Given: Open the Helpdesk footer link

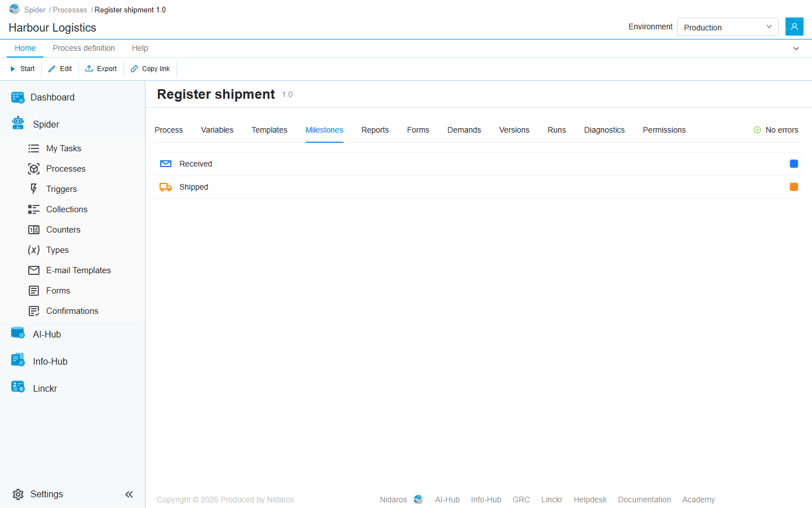Looking at the screenshot, I should point(590,500).
